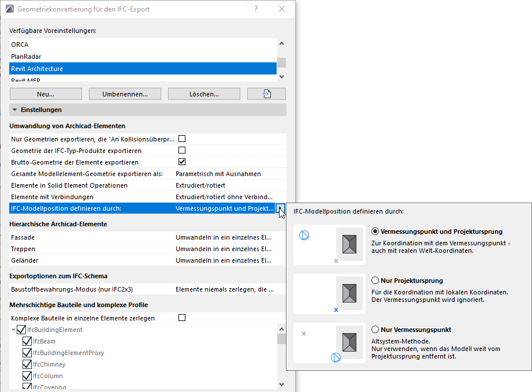Click the presets list scrollbar thumb

coord(281,62)
